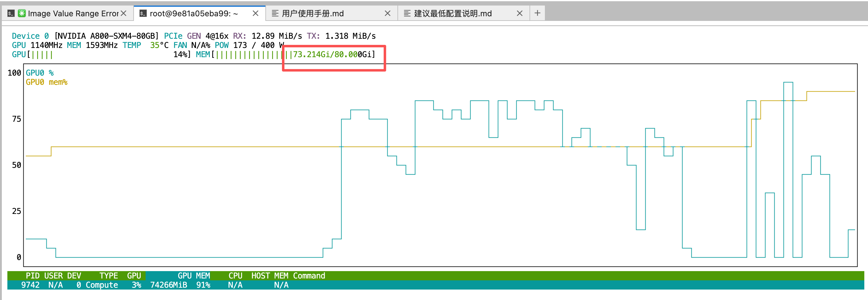This screenshot has height=300, width=868.
Task: Switch to the 建议最低配置说明.md tab
Action: (x=452, y=14)
